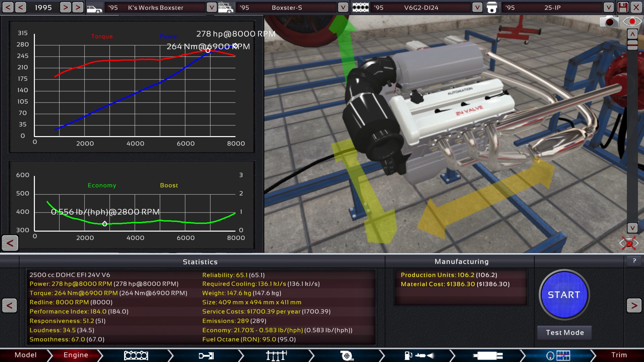Click the peak torque marker on the graph
This screenshot has width=644, height=362.
tap(208, 51)
